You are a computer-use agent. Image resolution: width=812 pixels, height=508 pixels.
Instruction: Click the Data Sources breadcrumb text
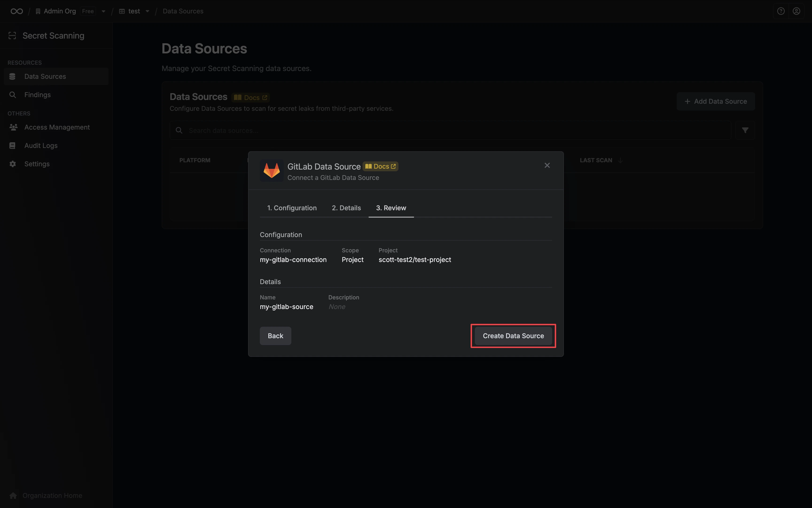pyautogui.click(x=183, y=11)
